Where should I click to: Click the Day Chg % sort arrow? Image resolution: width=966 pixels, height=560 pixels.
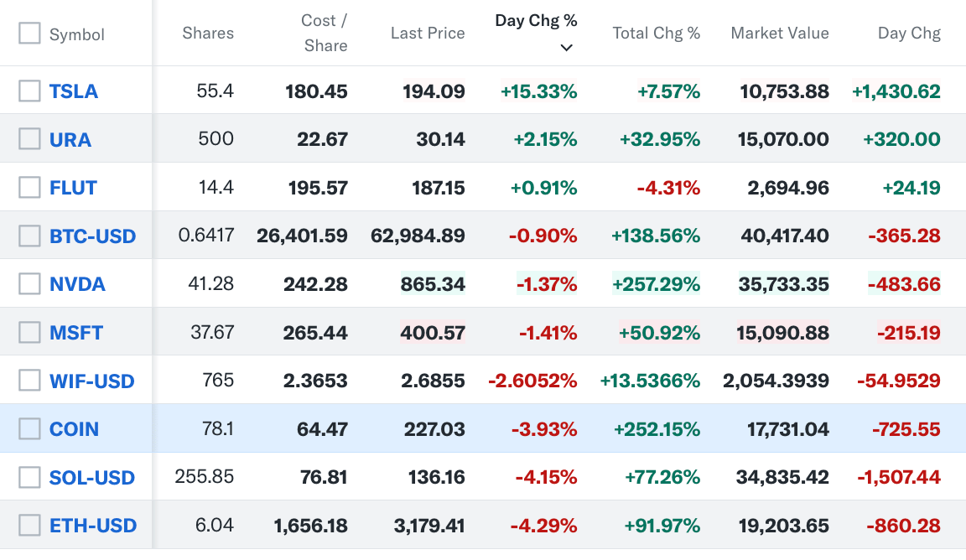(x=567, y=48)
